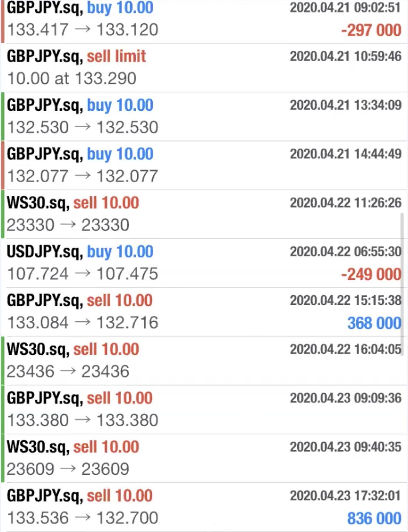Click timestamp 2020.04.22 06:55:30
Viewport: 408px width, 532px height.
point(345,252)
